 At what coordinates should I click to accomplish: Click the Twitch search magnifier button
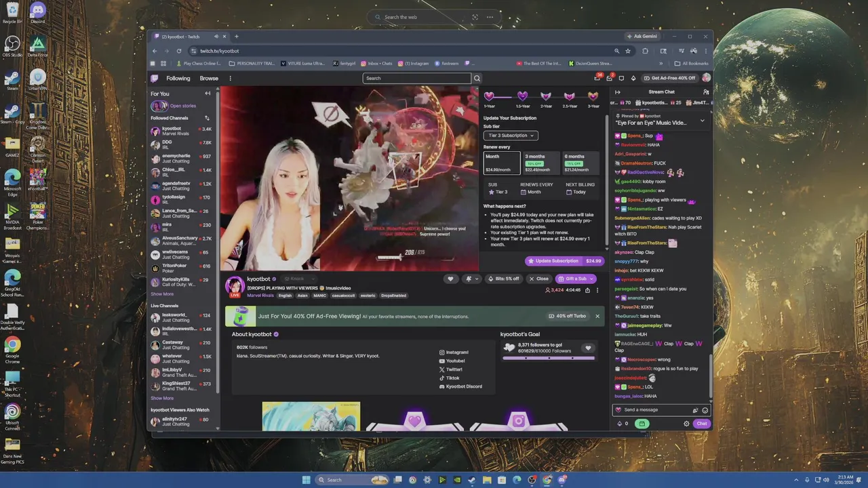pos(477,78)
